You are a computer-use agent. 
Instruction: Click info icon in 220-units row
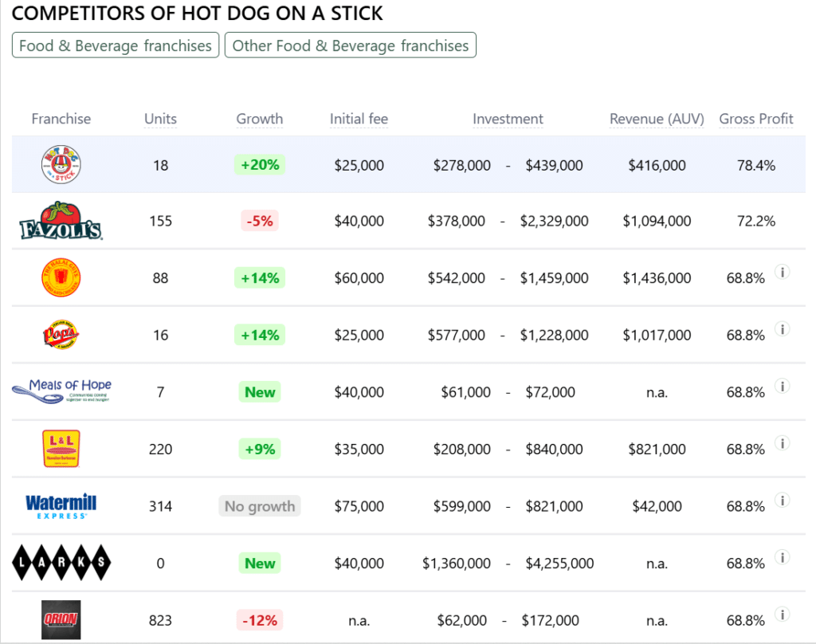point(783,443)
